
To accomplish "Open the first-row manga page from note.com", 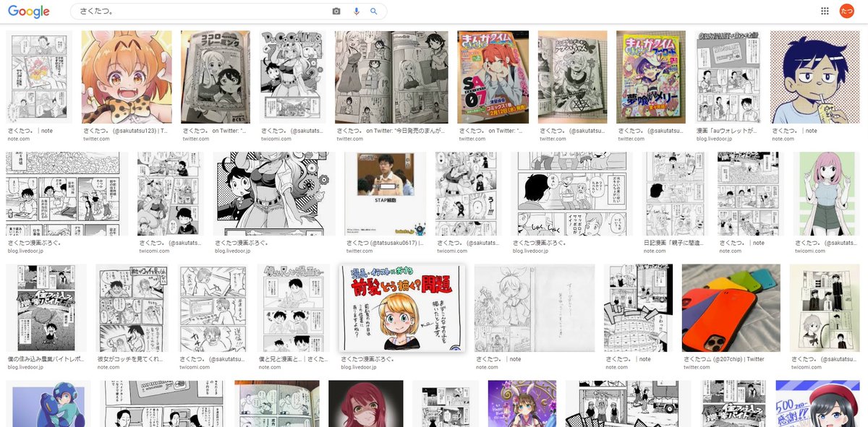I will 40,77.
